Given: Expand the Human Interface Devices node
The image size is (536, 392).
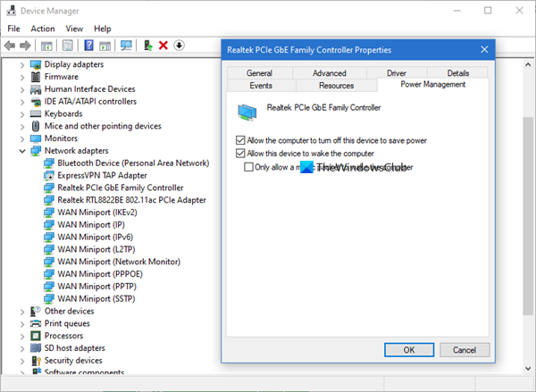Looking at the screenshot, I should point(22,89).
